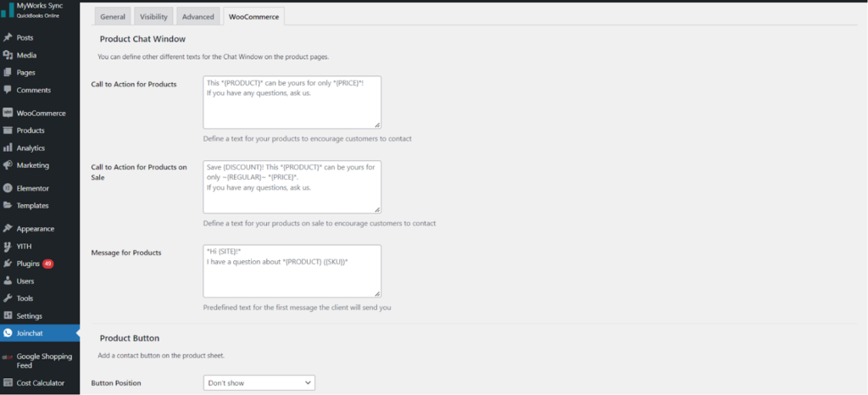Open WooCommerce icon in admin menu
The height and width of the screenshot is (395, 868).
[8, 113]
